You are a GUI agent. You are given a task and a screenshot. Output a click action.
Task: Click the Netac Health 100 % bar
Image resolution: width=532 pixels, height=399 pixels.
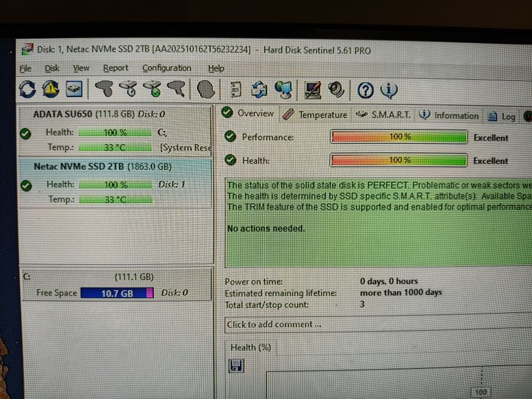click(x=116, y=185)
